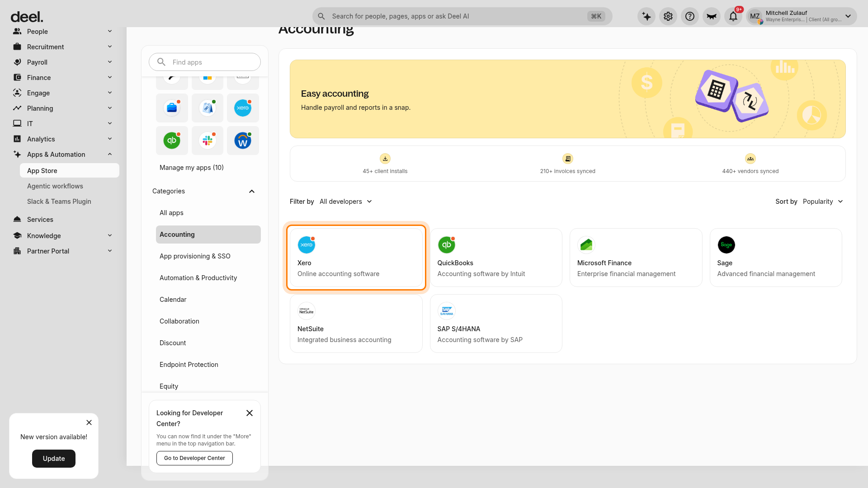Select the Collaboration category

[208, 321]
